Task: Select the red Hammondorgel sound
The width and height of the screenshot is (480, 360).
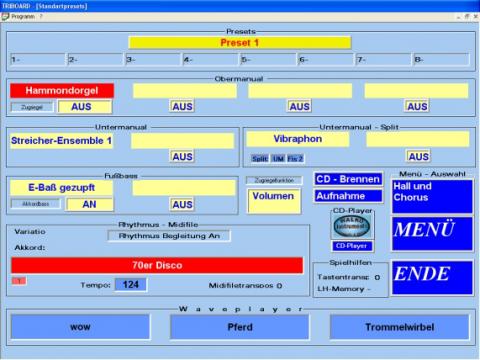Action: [x=62, y=91]
